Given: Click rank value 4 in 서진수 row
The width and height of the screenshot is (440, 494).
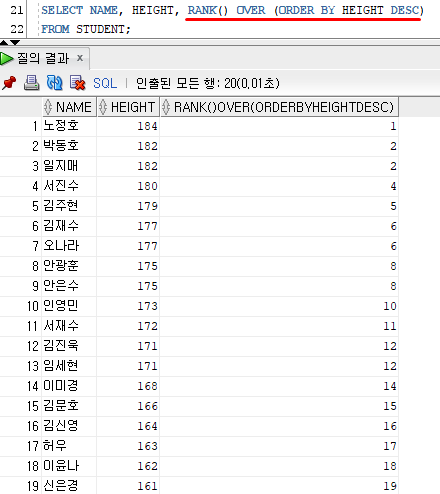Looking at the screenshot, I should pos(393,186).
